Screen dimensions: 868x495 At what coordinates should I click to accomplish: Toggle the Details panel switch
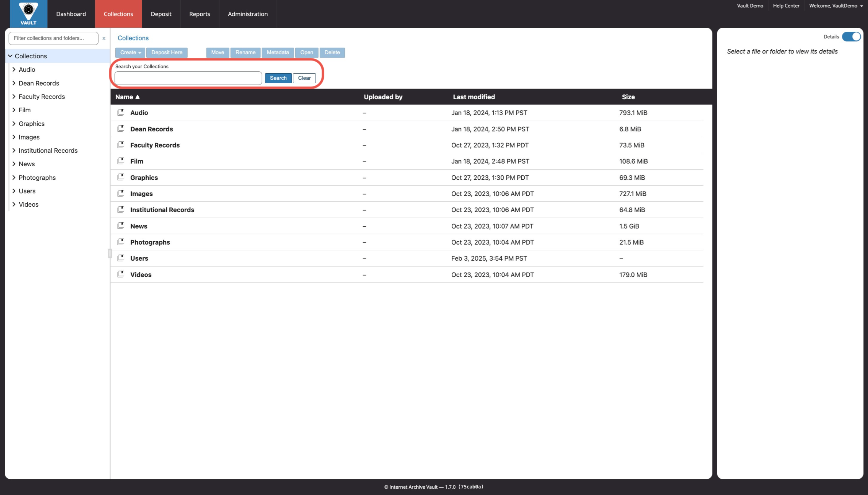coord(851,37)
